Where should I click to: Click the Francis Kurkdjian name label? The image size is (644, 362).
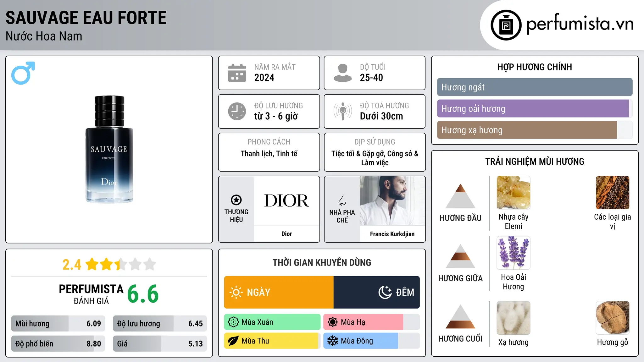[x=392, y=234]
